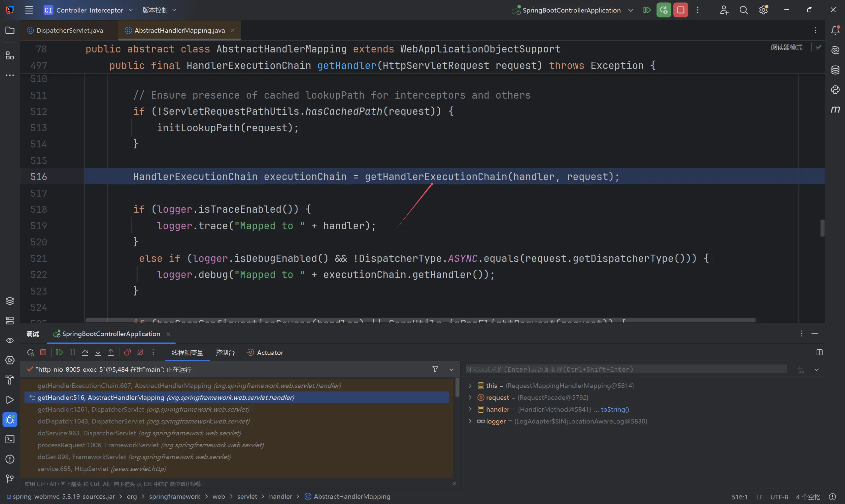The height and width of the screenshot is (504, 845).
Task: View breakpoints red circle icon
Action: pyautogui.click(x=127, y=353)
